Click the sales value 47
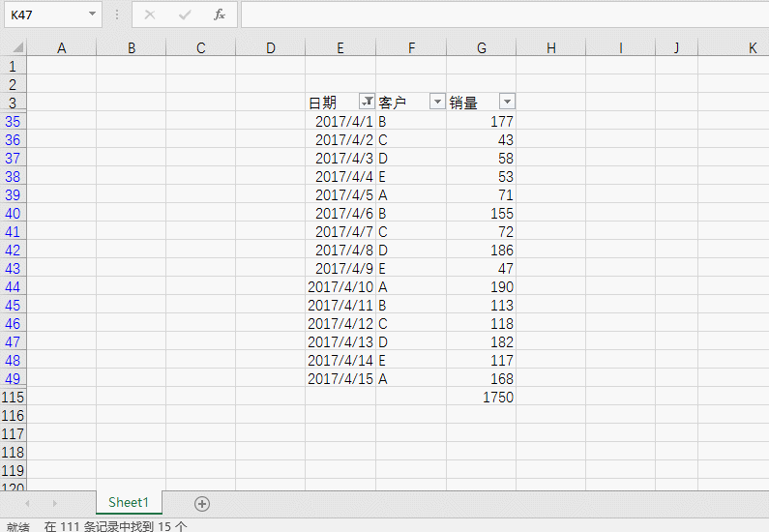 481,268
